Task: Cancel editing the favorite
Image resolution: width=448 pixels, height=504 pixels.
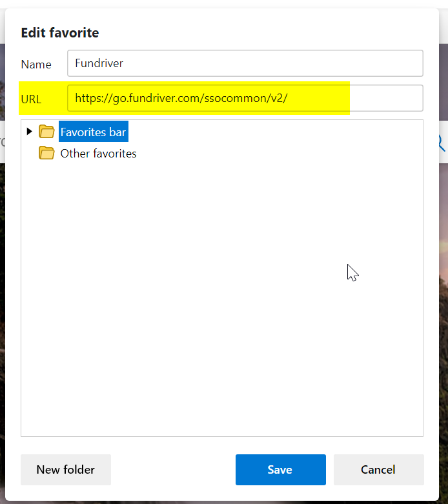Action: click(378, 470)
